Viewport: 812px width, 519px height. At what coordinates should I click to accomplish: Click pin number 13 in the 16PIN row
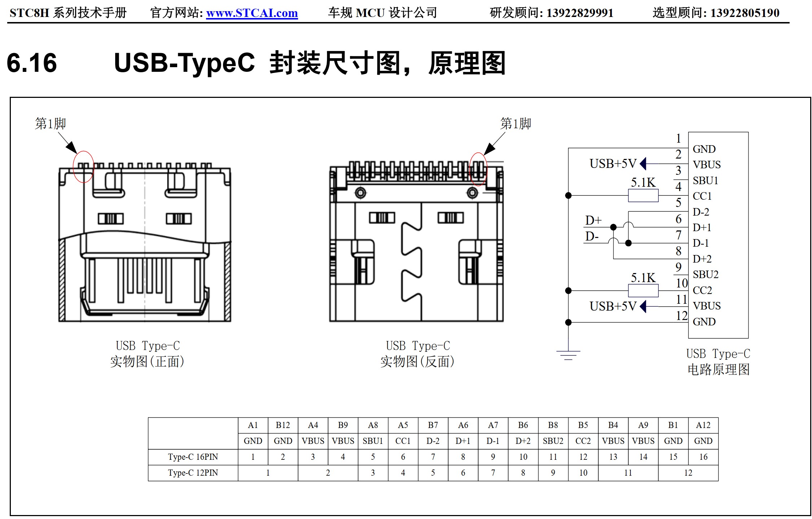[613, 457]
